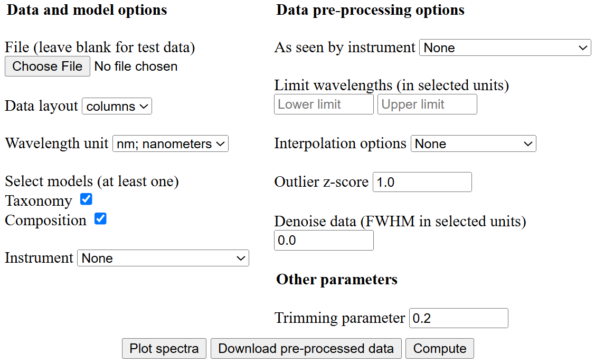The width and height of the screenshot is (595, 364).
Task: Click the Choose File button
Action: [48, 66]
